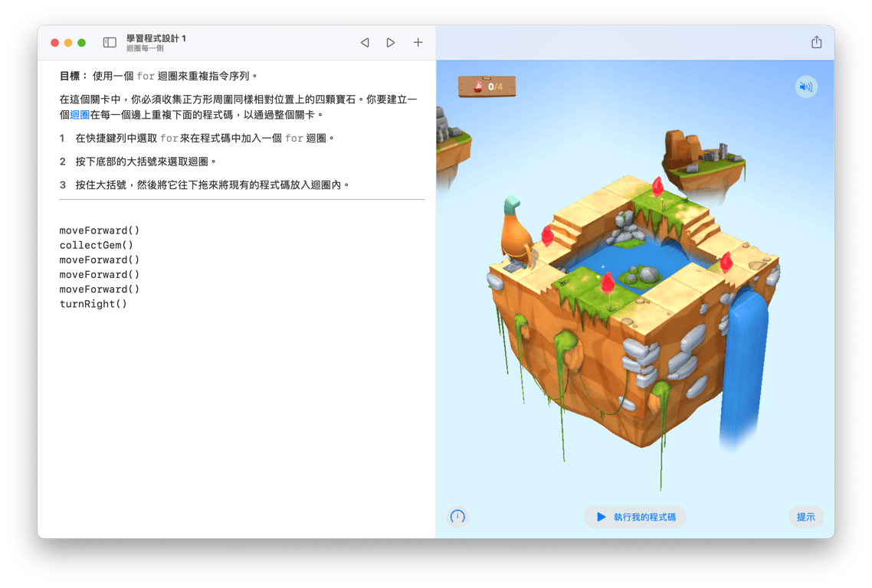Run code with 執行我的程式碼 button
This screenshot has height=588, width=872.
pyautogui.click(x=635, y=517)
